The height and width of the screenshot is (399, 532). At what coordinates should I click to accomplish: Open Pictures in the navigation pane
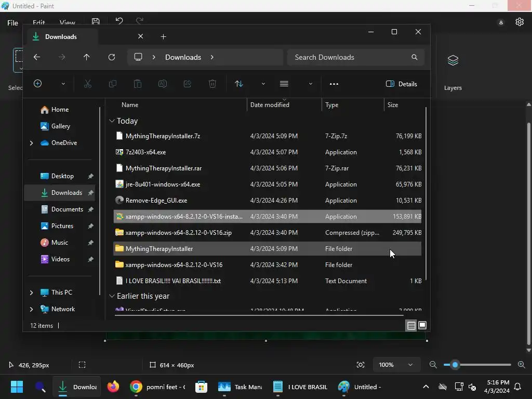[62, 225]
